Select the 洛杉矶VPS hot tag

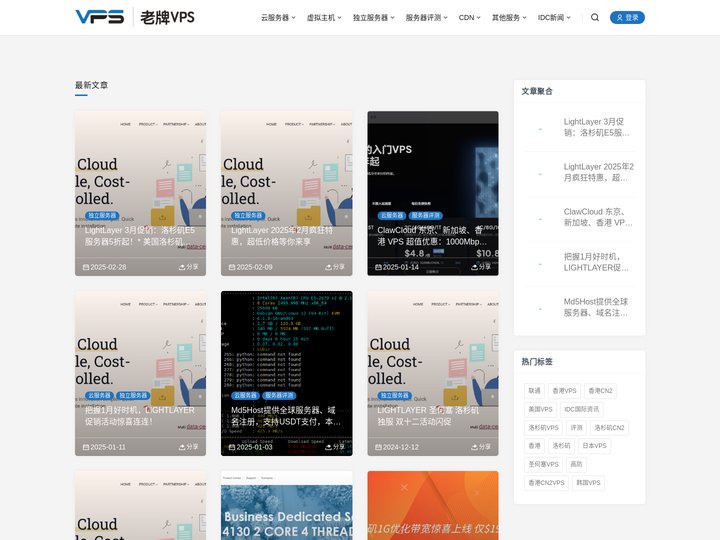543,428
